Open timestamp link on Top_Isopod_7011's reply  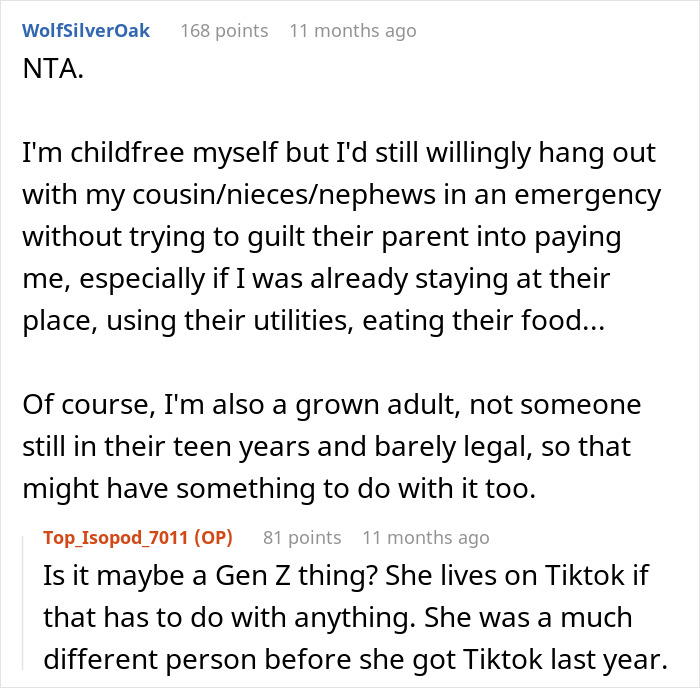(426, 538)
